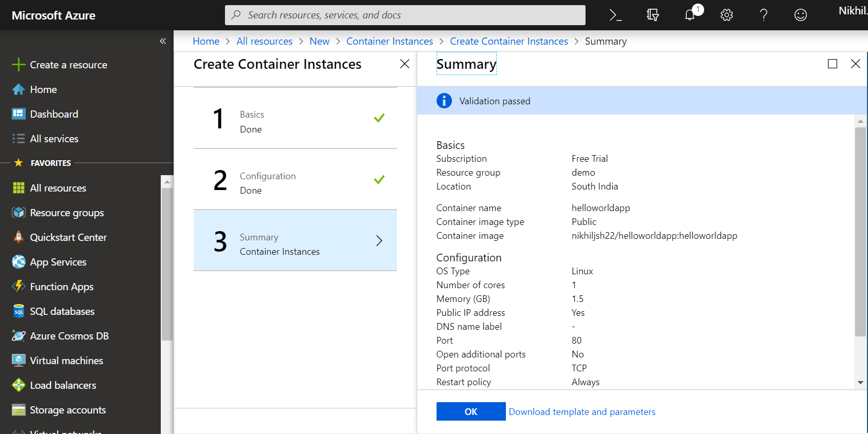Close the Summary blade
This screenshot has height=434, width=868.
click(x=855, y=64)
